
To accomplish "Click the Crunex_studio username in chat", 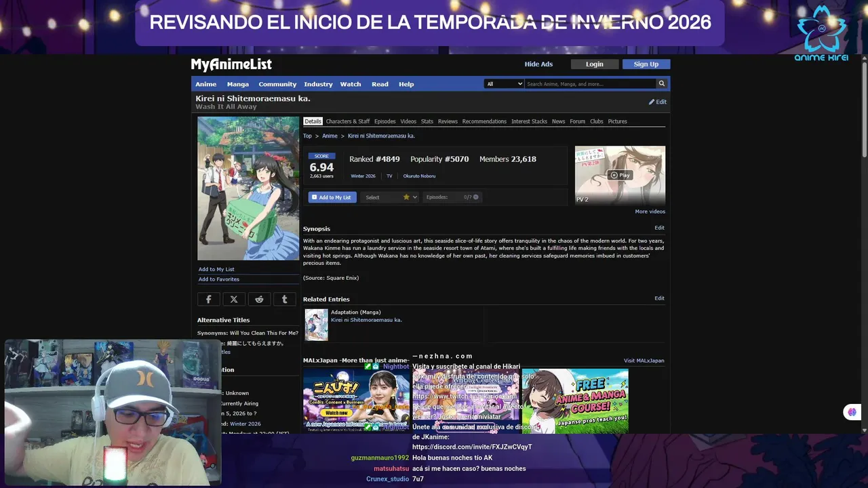I will (x=387, y=479).
